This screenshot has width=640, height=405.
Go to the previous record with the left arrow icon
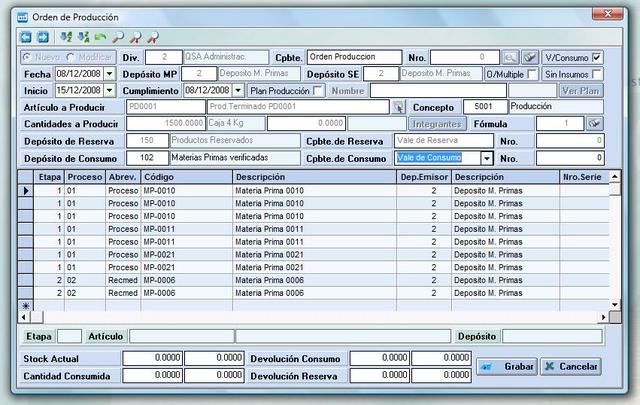26,38
